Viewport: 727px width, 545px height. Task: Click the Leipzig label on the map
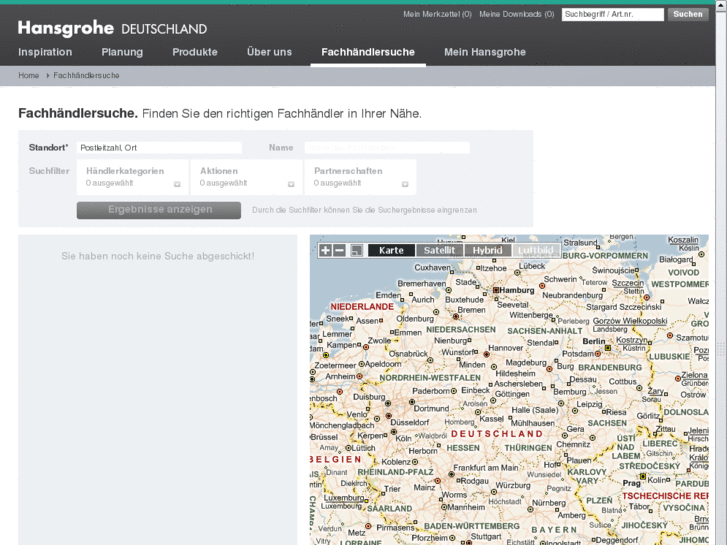[x=589, y=404]
